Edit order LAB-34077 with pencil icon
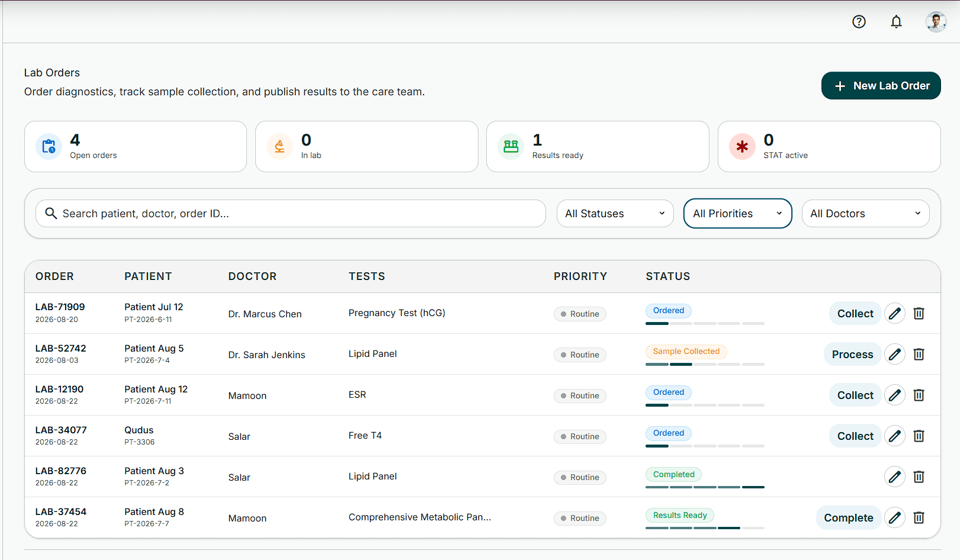960x560 pixels. click(895, 436)
